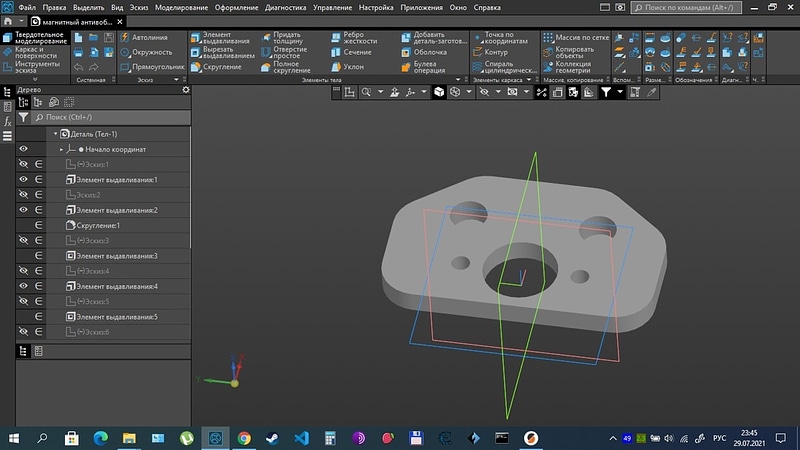Open orientation dropdown in view toolbar

(x=424, y=92)
